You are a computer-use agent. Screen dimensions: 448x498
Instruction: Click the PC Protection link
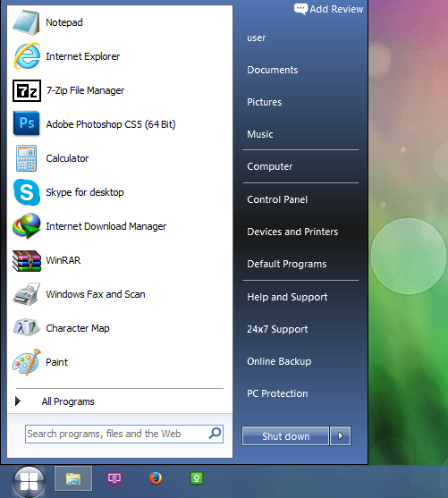pyautogui.click(x=277, y=393)
